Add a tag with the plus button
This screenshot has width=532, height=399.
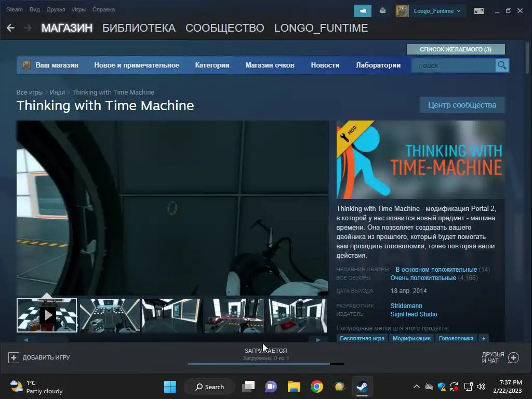pyautogui.click(x=484, y=338)
